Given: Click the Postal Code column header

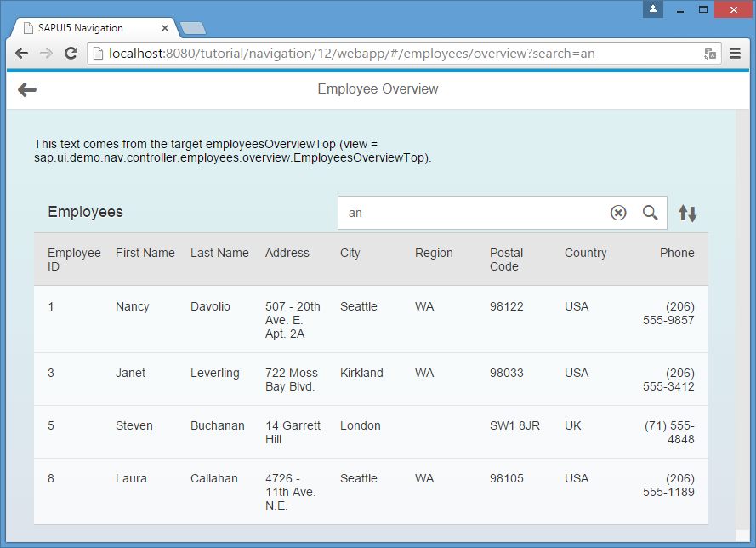Looking at the screenshot, I should [x=506, y=260].
